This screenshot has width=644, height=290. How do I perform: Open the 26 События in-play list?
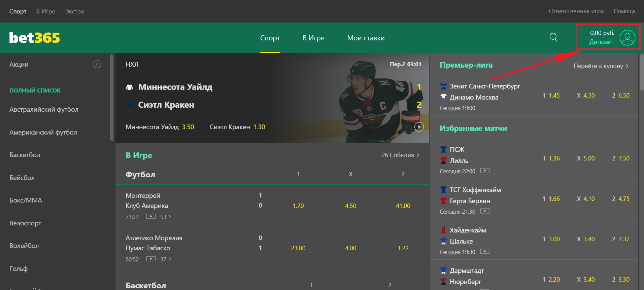click(x=400, y=155)
